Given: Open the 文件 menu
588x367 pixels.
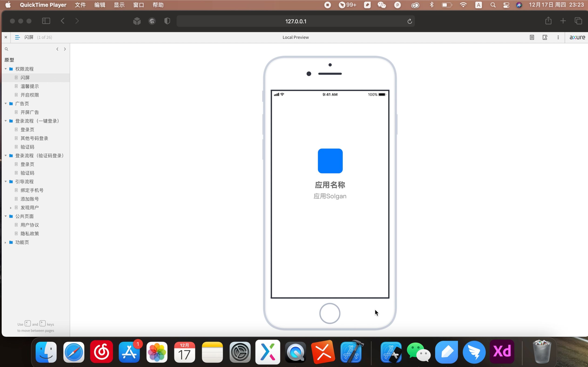Looking at the screenshot, I should pos(80,5).
